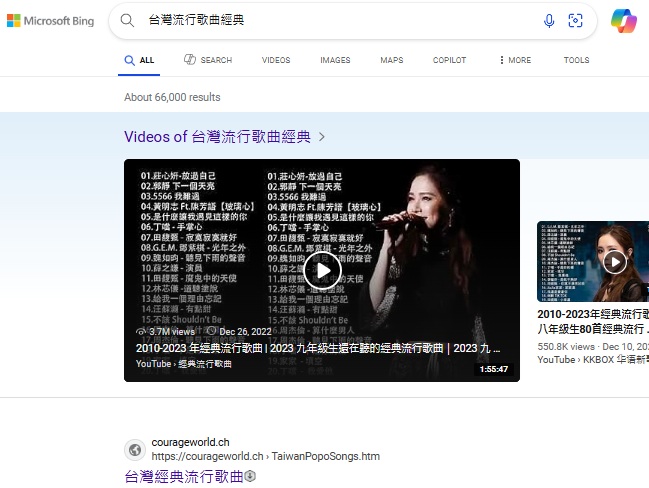
Task: Play the large featured video
Action: 322,269
